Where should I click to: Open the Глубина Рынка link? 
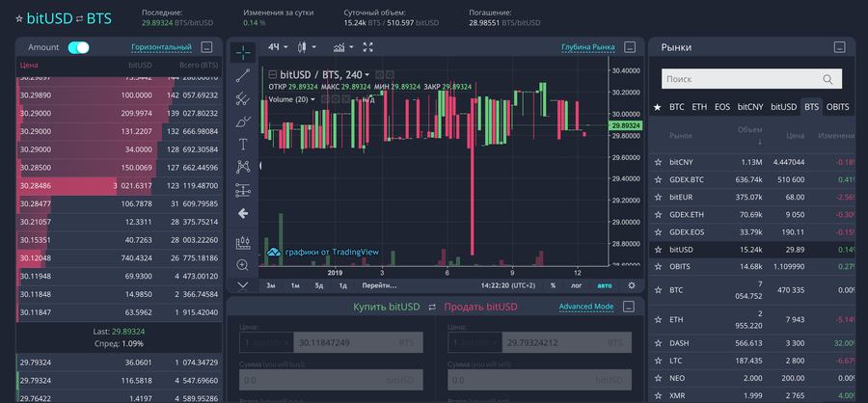pyautogui.click(x=587, y=46)
